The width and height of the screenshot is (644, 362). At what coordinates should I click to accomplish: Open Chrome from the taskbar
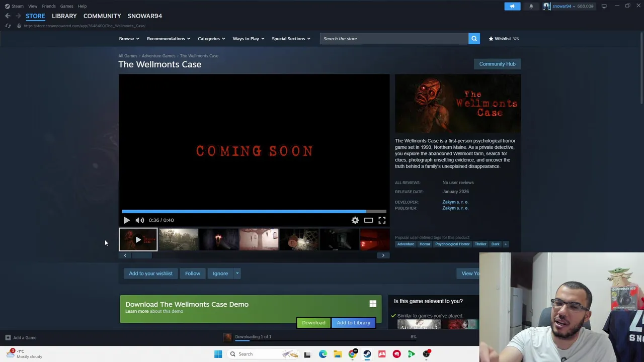point(352,354)
